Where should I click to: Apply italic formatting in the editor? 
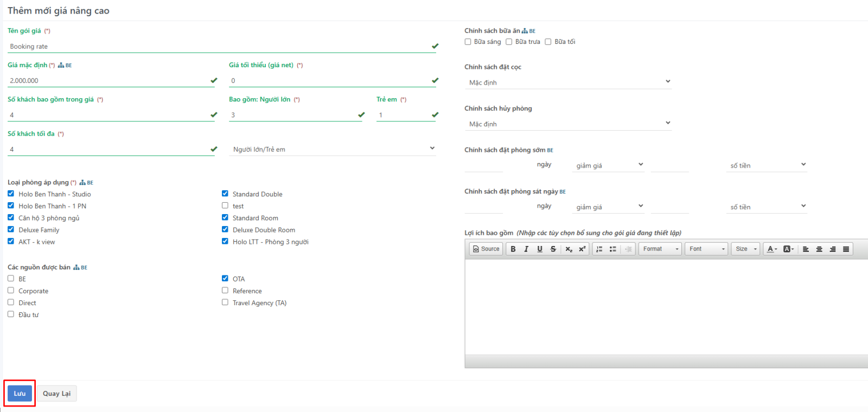(x=526, y=249)
